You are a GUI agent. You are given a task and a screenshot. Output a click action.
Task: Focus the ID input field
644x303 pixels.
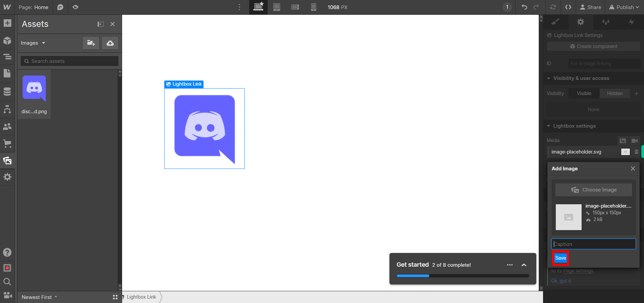pyautogui.click(x=605, y=63)
